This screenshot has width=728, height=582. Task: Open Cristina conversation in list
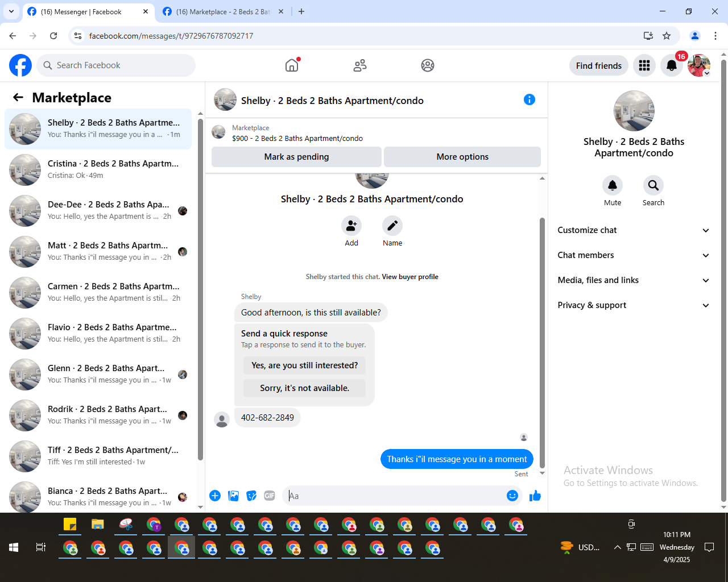98,170
